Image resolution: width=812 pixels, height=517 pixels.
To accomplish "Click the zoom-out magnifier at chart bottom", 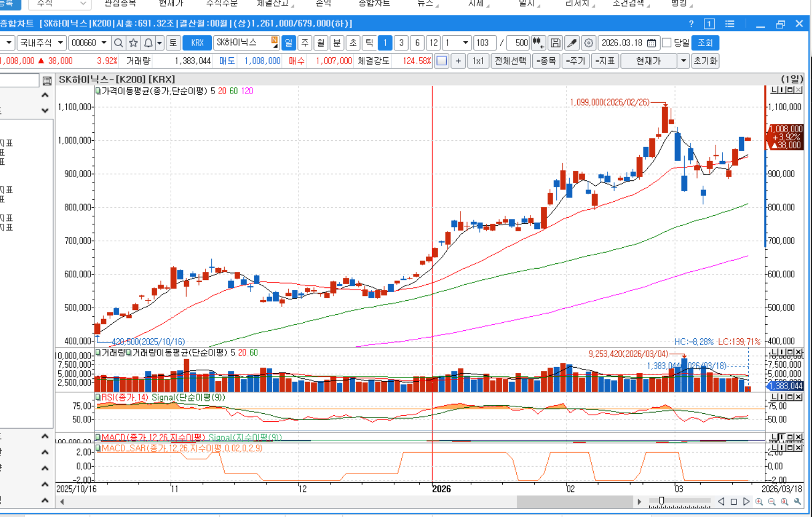I will 772,501.
